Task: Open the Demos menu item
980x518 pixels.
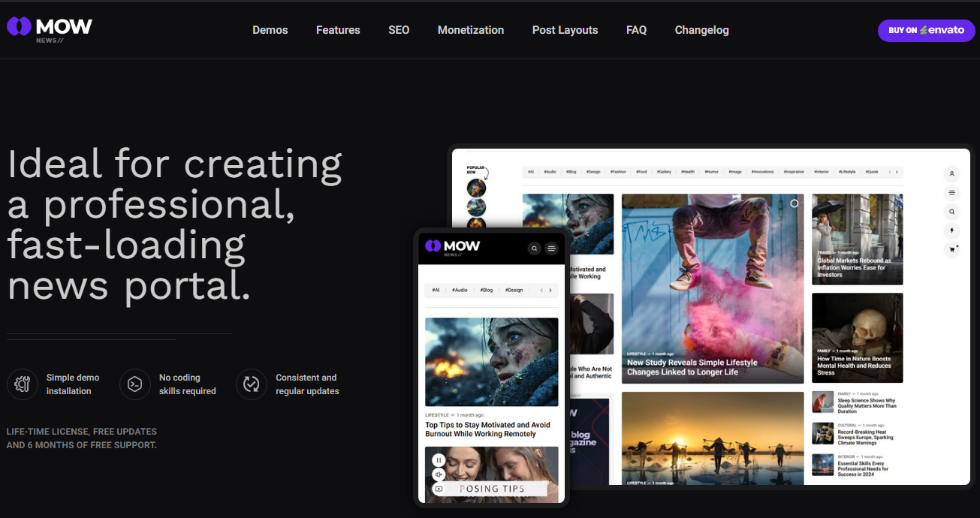Action: click(x=270, y=30)
